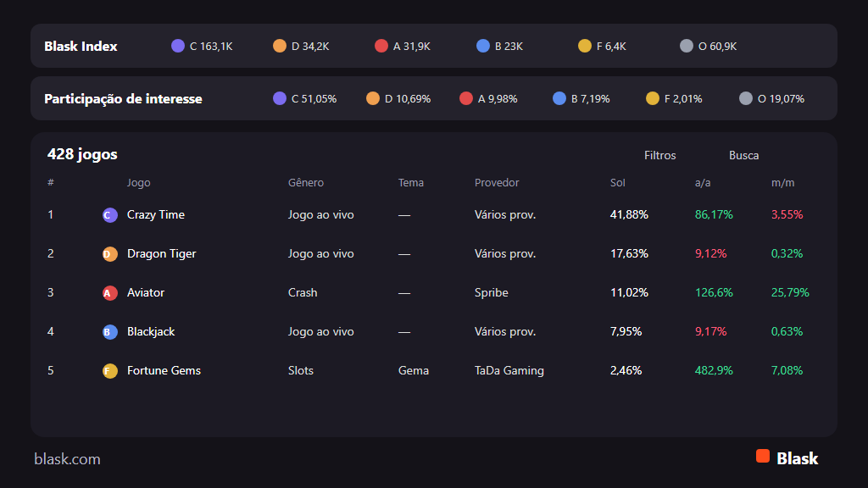Screen dimensions: 868x488
Task: Click the red A icon beside Aviator
Action: [x=109, y=292]
